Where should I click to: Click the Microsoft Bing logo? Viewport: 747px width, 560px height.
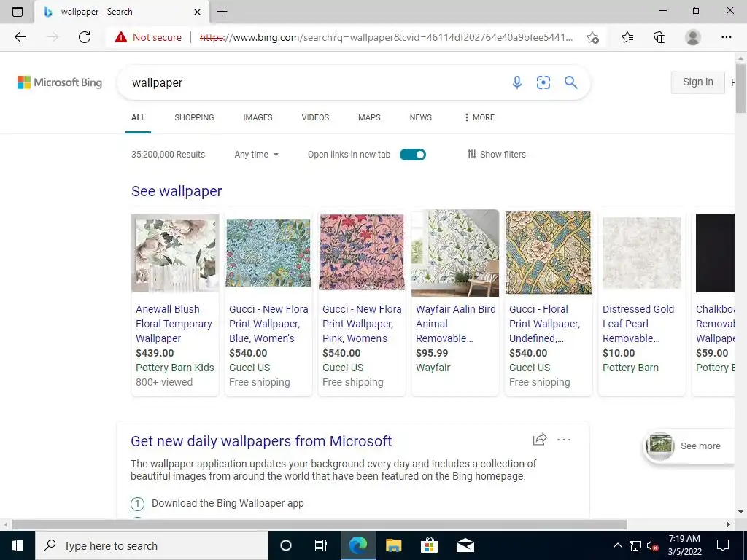(x=60, y=82)
